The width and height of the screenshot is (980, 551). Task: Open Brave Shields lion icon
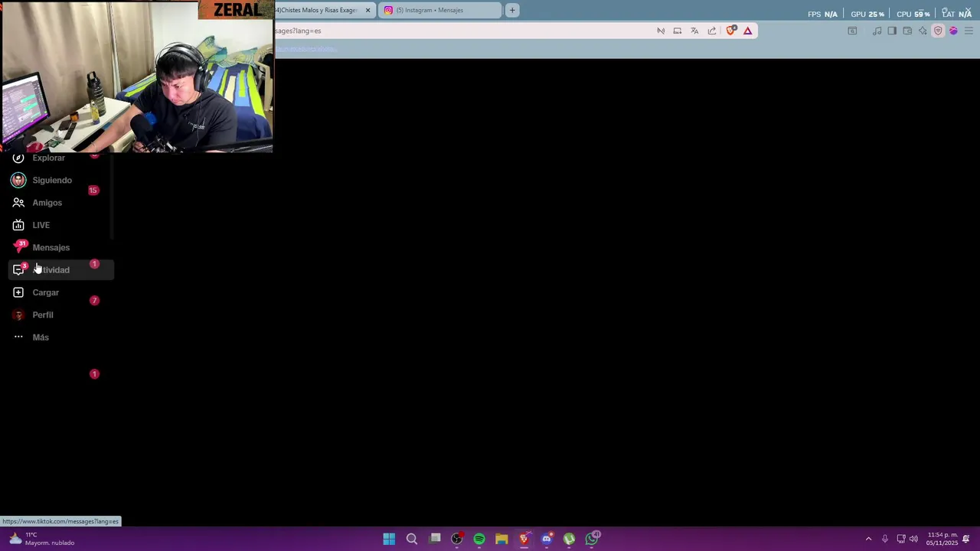coord(731,31)
